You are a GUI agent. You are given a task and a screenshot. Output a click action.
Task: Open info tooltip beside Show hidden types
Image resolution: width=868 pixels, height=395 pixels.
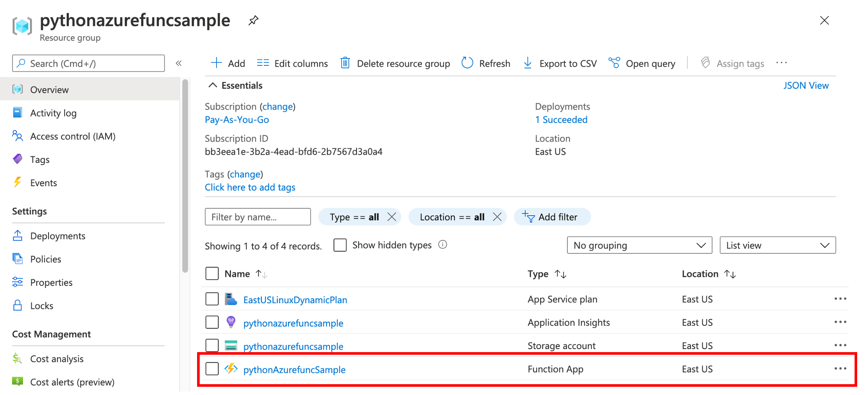443,245
